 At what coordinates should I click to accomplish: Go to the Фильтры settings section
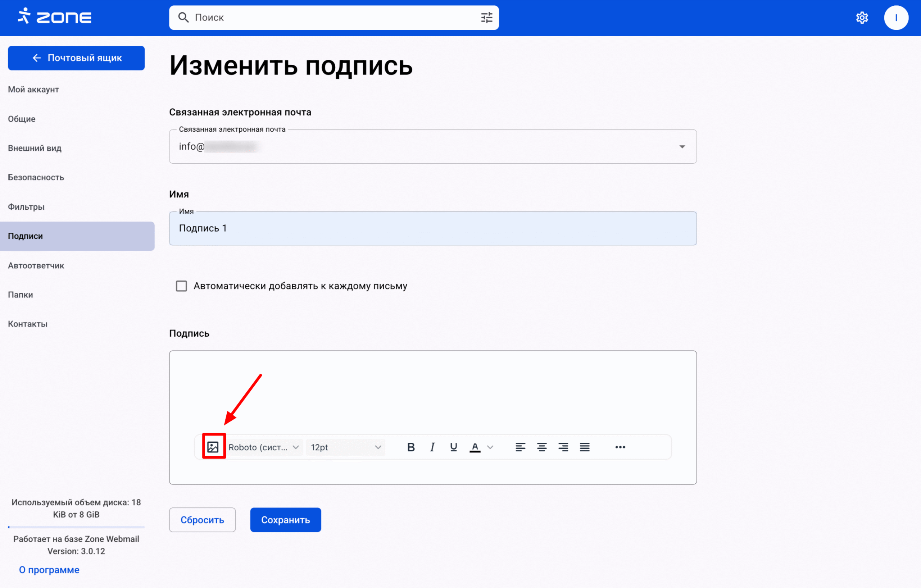26,207
